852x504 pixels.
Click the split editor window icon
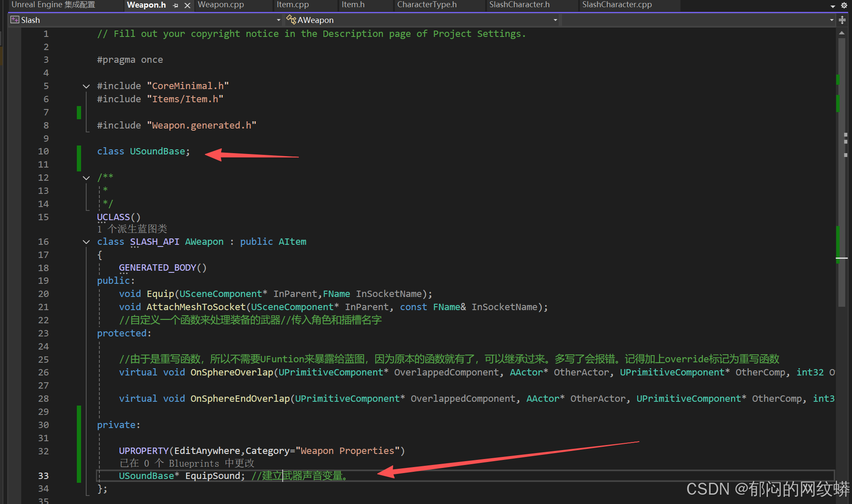coord(843,20)
